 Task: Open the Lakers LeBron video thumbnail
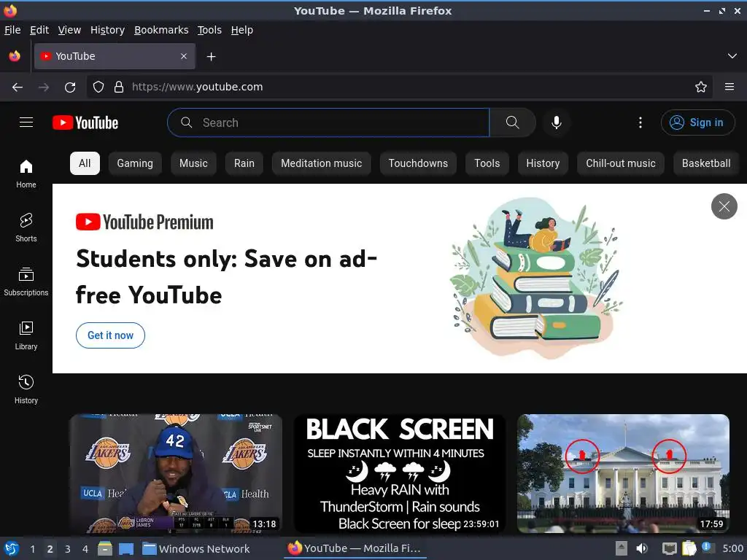(176, 473)
